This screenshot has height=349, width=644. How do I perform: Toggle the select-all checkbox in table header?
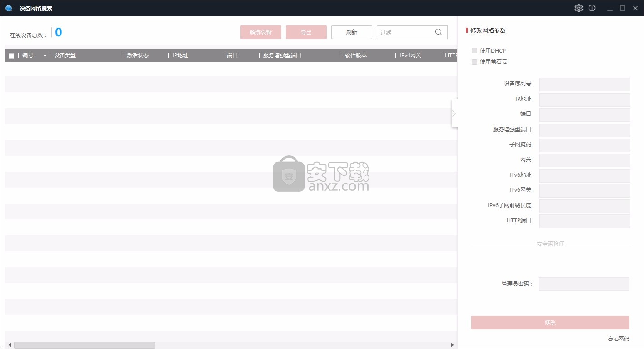click(x=11, y=55)
